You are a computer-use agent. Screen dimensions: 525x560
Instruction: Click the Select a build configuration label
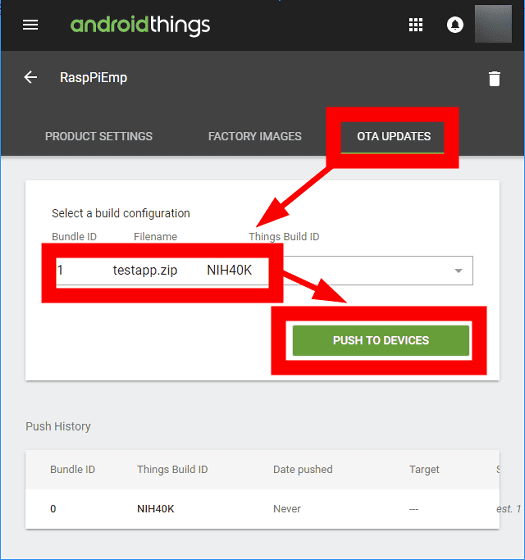121,213
